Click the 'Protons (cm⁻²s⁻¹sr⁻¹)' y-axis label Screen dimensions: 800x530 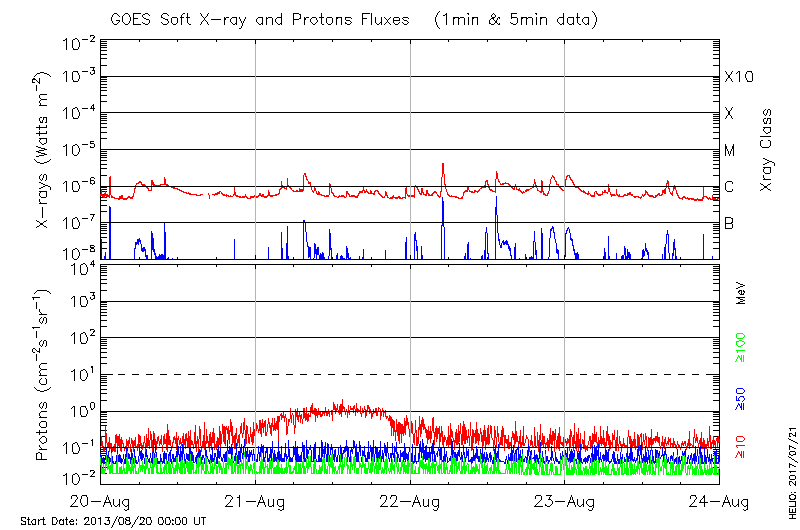pos(44,374)
